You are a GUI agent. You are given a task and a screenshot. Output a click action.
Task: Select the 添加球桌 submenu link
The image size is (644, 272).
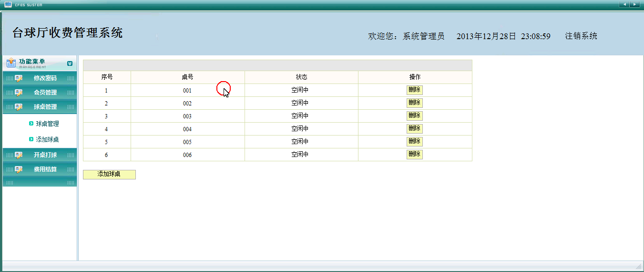tap(47, 139)
